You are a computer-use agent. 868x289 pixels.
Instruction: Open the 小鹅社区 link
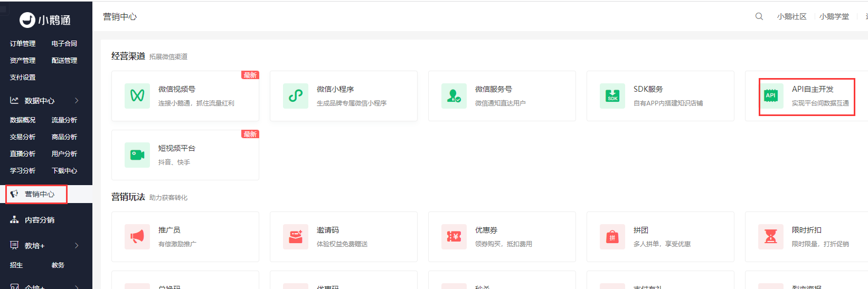tap(792, 16)
